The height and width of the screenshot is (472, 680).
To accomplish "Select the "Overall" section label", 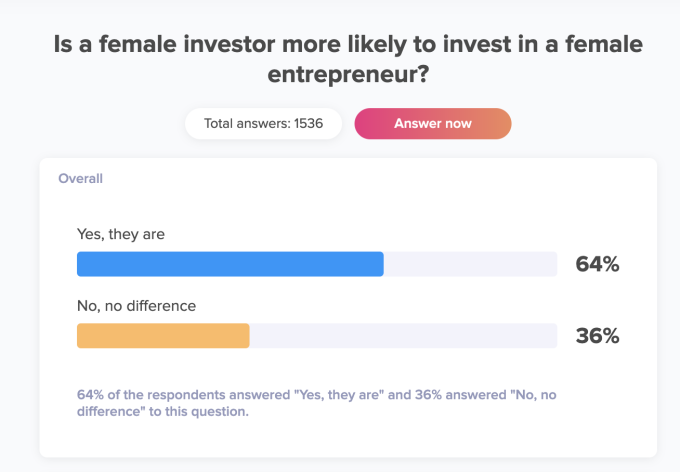I will click(81, 179).
